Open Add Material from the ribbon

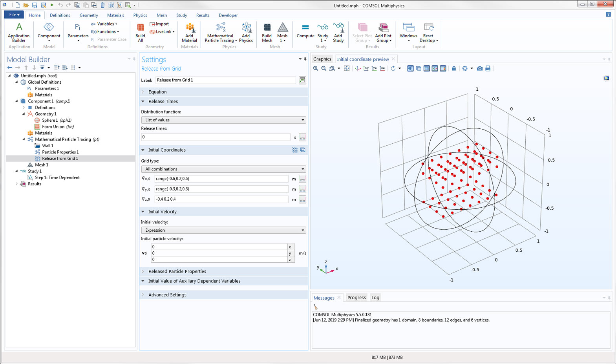pyautogui.click(x=189, y=32)
